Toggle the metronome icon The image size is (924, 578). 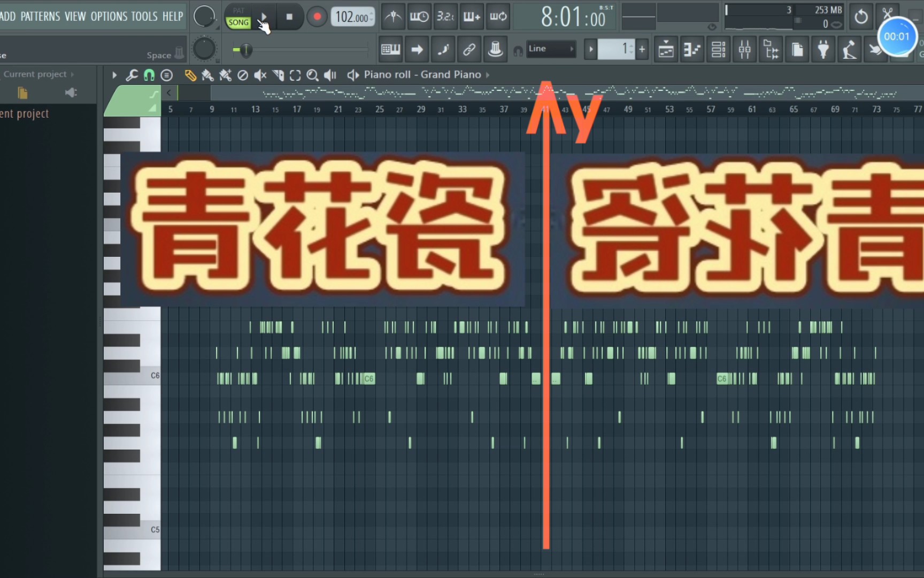click(394, 17)
